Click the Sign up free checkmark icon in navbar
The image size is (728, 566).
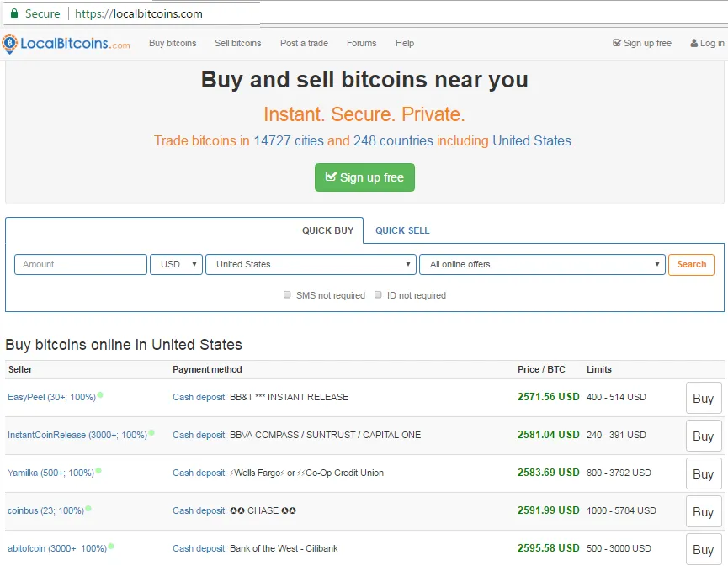coord(617,43)
